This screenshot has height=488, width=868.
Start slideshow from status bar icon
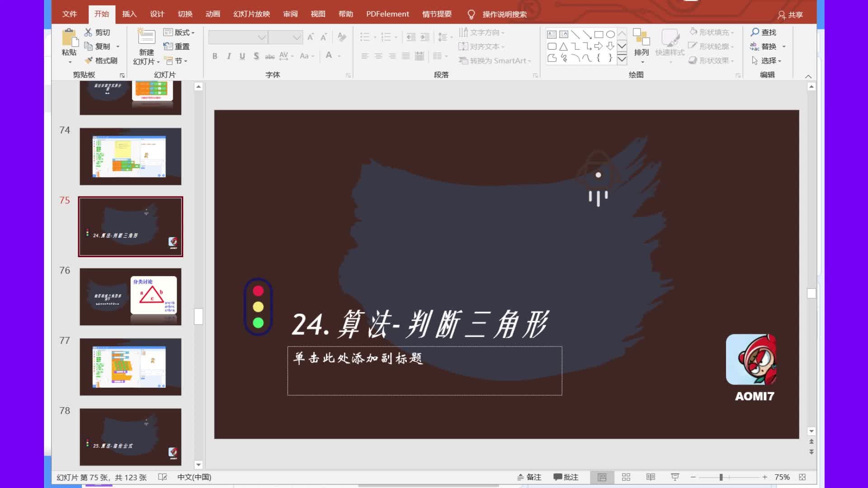675,477
